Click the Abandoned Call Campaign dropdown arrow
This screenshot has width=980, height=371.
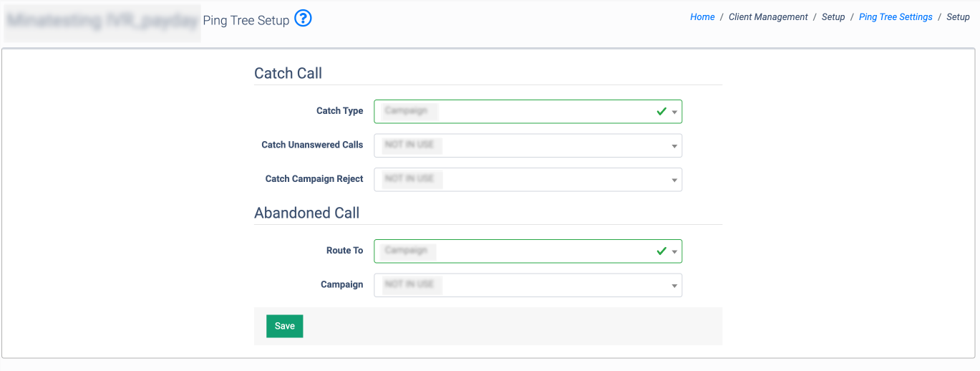(x=674, y=286)
